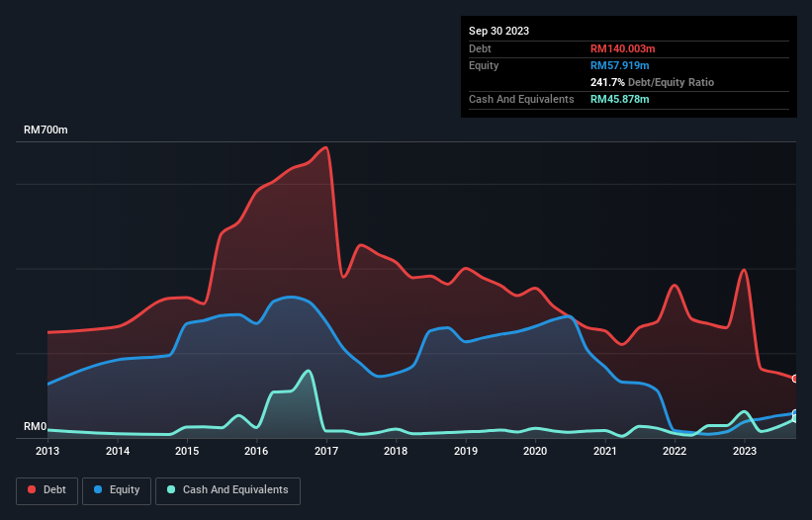Click the 2018 x-axis label
The image size is (812, 520).
pyautogui.click(x=396, y=451)
